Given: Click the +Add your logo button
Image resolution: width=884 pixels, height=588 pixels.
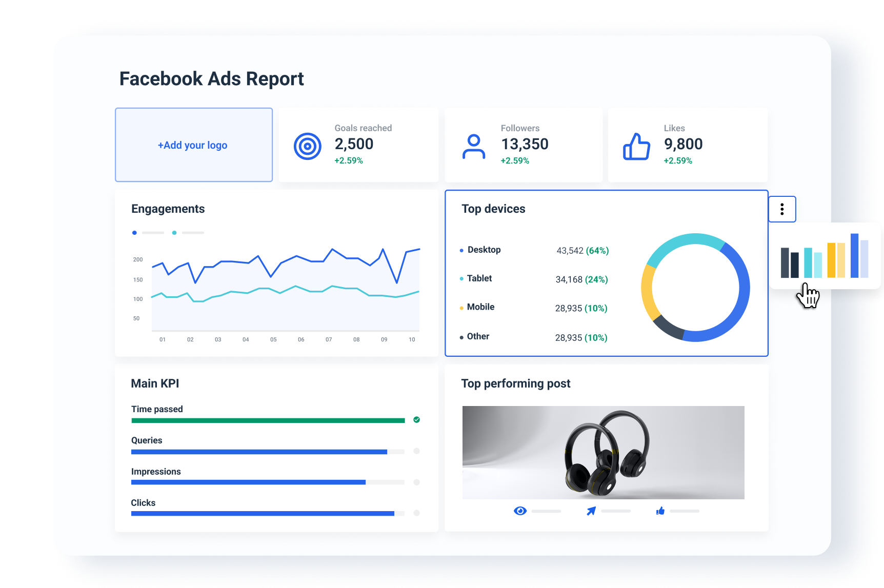Looking at the screenshot, I should [x=193, y=145].
